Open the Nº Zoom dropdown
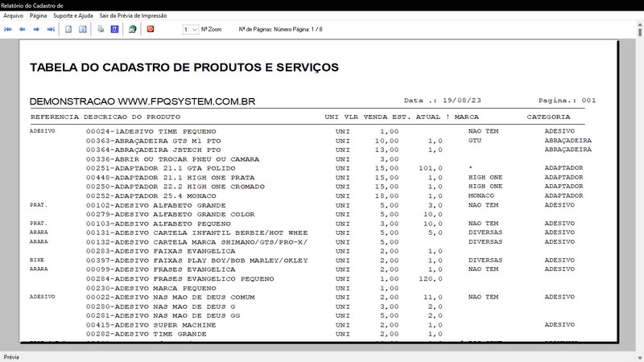 (191, 29)
